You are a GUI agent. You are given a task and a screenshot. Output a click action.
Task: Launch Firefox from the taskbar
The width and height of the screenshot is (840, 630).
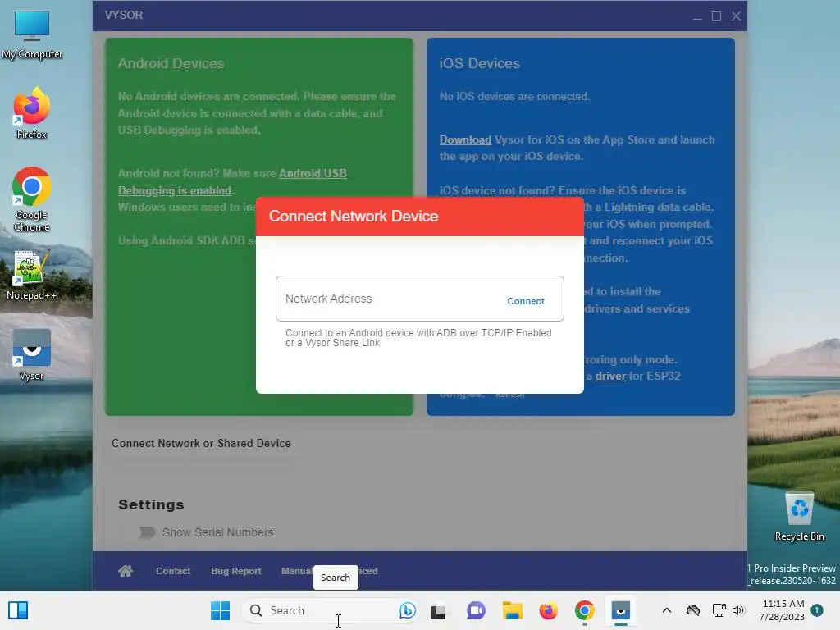tap(548, 610)
